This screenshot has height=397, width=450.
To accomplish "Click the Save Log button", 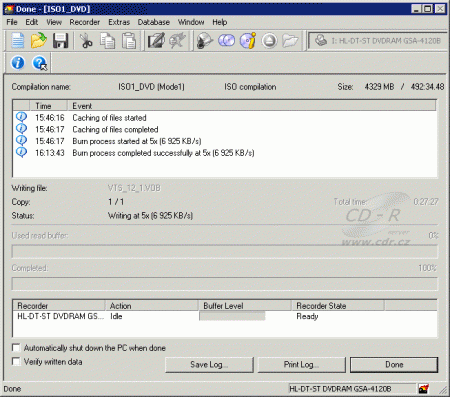I will point(209,365).
